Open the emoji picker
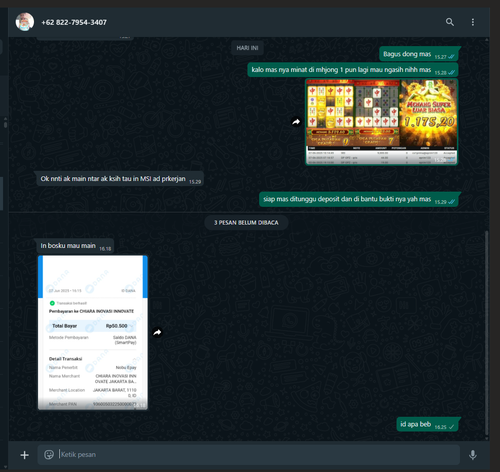Viewport: 500px width, 472px height. [49, 455]
